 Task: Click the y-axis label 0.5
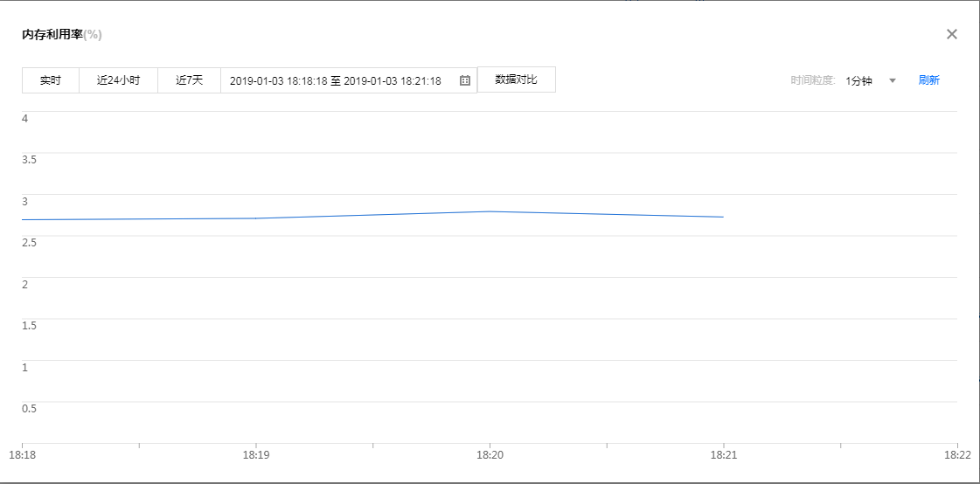(x=30, y=409)
